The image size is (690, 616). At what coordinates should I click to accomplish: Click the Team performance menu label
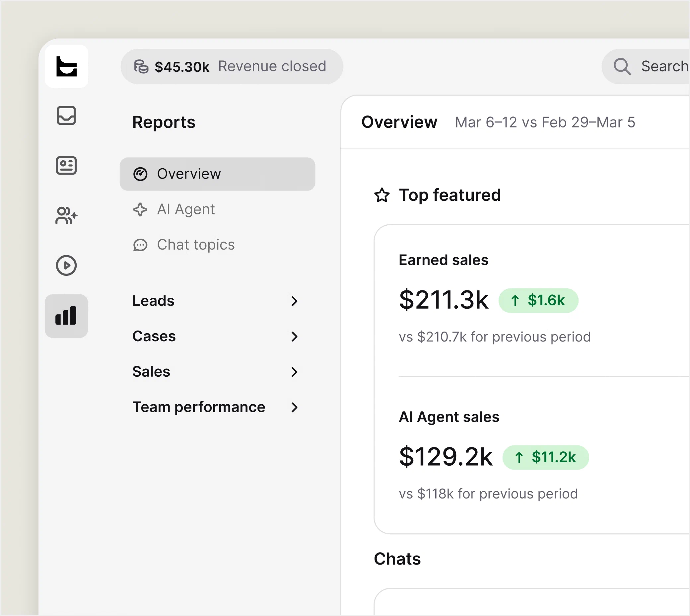point(199,407)
